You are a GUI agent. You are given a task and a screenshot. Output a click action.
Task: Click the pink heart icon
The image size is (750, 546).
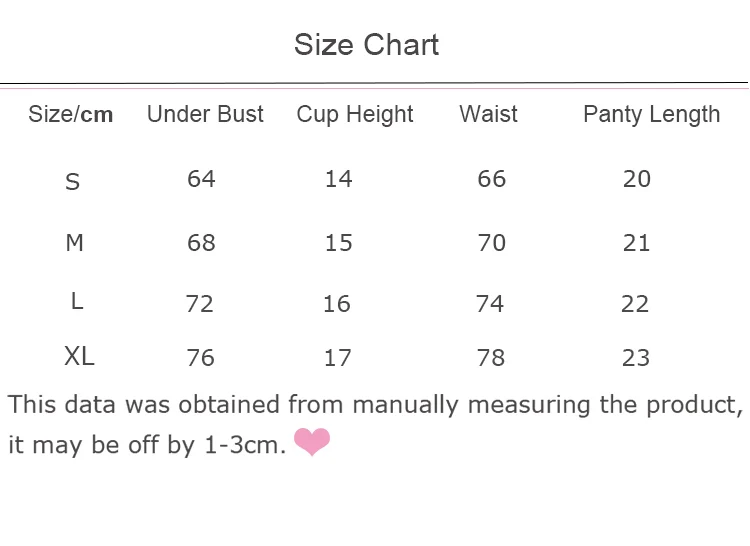pos(311,442)
